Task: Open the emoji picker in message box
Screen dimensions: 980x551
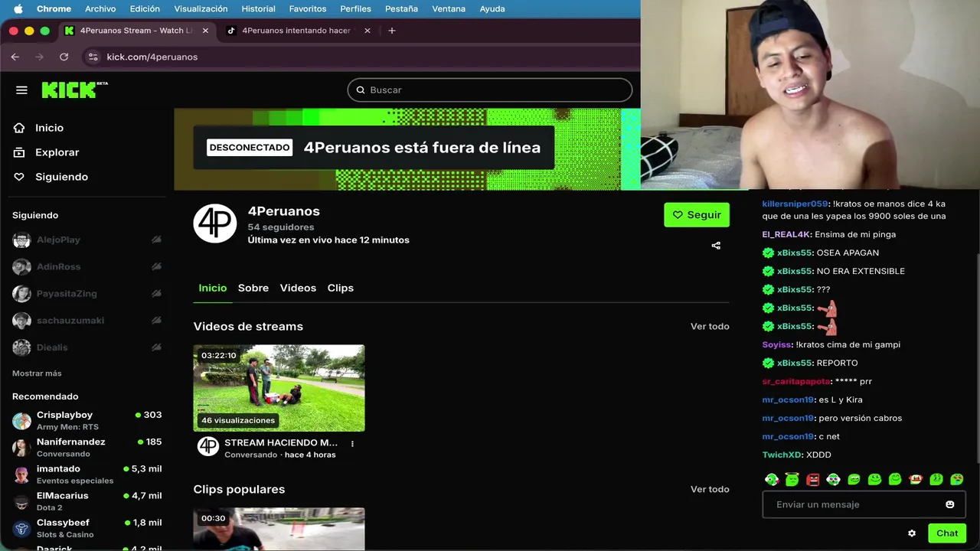Action: pyautogui.click(x=950, y=504)
